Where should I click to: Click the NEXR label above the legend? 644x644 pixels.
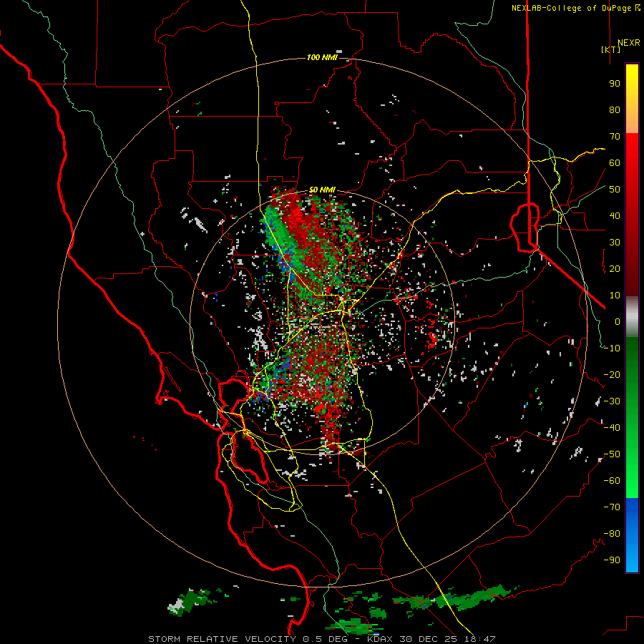point(628,43)
